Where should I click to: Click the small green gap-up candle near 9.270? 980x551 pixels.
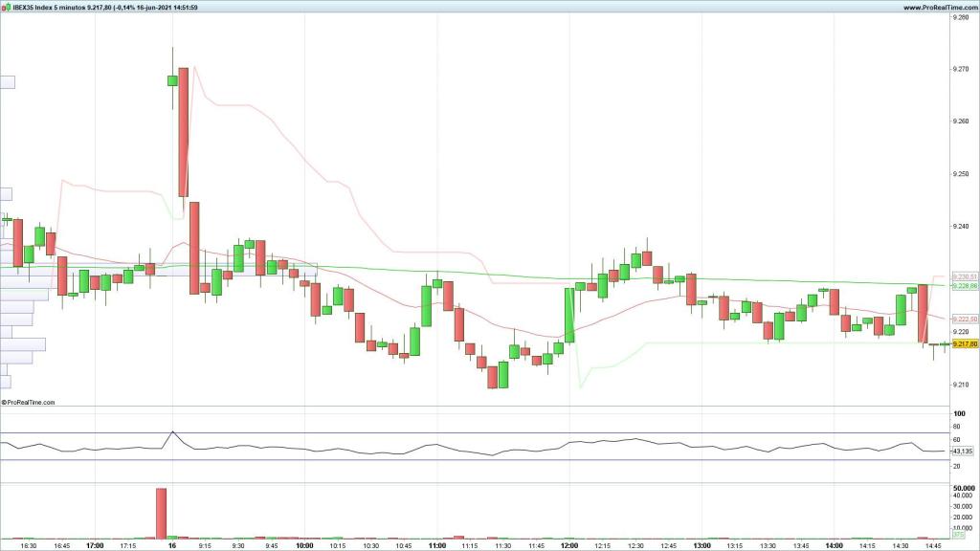click(x=172, y=79)
